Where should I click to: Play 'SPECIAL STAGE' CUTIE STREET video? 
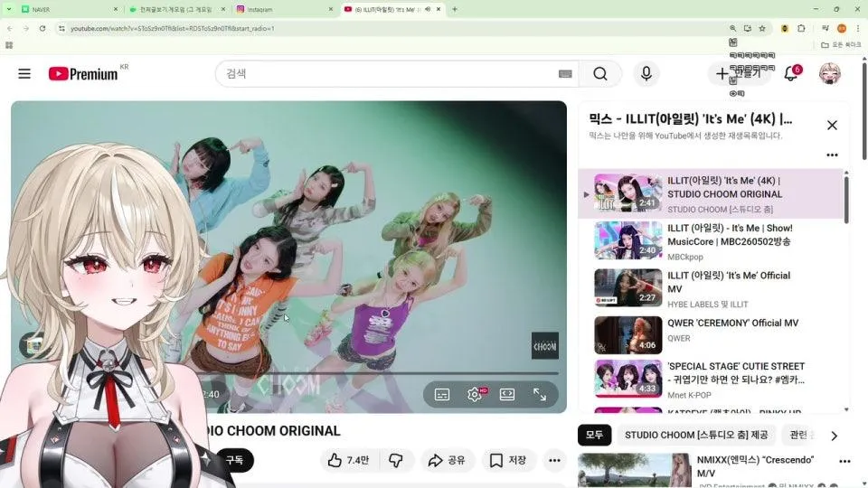click(x=711, y=380)
